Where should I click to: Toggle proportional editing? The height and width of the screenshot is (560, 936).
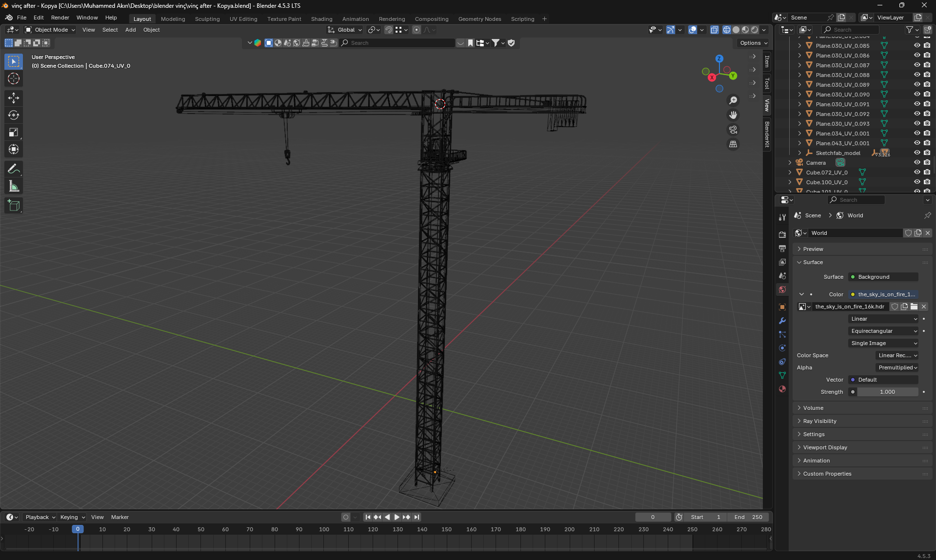417,30
